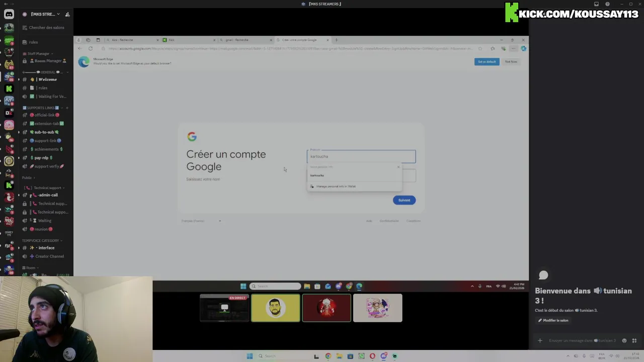Click the Google logo on signup card

[x=192, y=137]
